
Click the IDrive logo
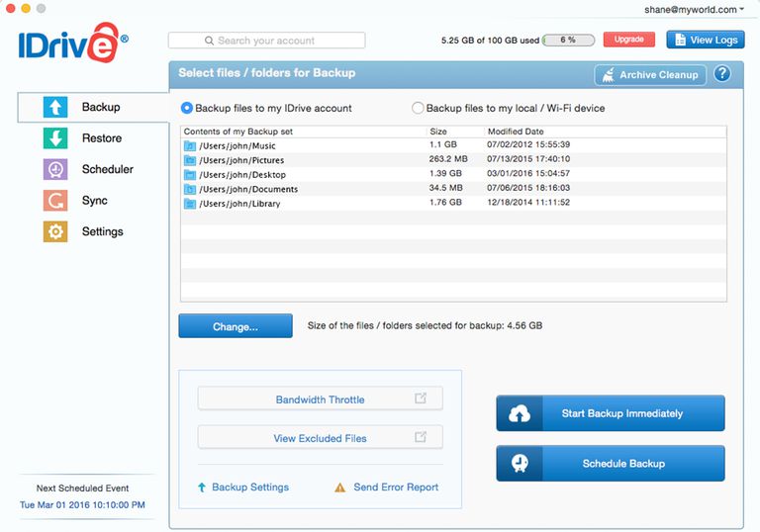coord(73,43)
